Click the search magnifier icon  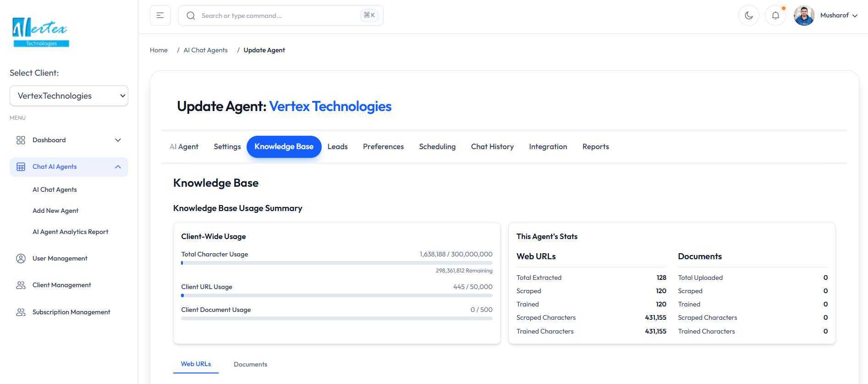[x=191, y=16]
